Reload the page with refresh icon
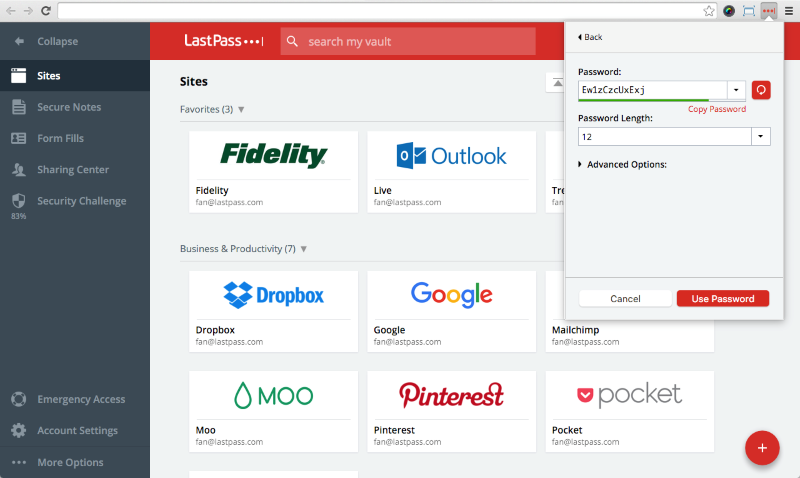800x478 pixels. click(x=46, y=11)
